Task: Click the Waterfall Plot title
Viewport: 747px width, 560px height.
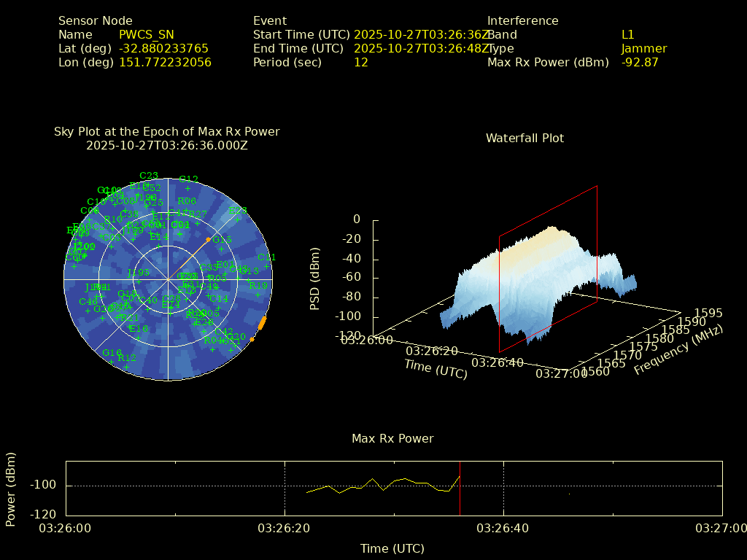Action: click(525, 138)
